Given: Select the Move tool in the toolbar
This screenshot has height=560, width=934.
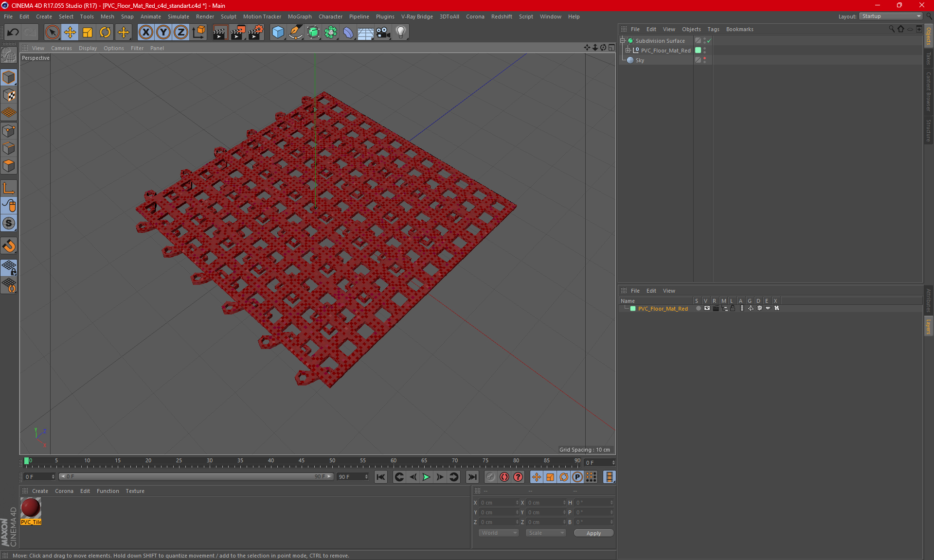Looking at the screenshot, I should pyautogui.click(x=70, y=33).
